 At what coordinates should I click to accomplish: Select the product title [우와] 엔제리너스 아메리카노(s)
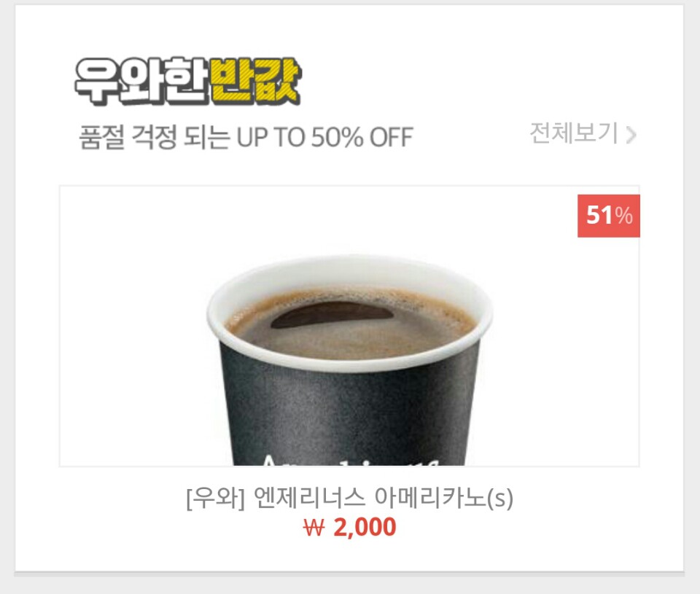pos(349,498)
